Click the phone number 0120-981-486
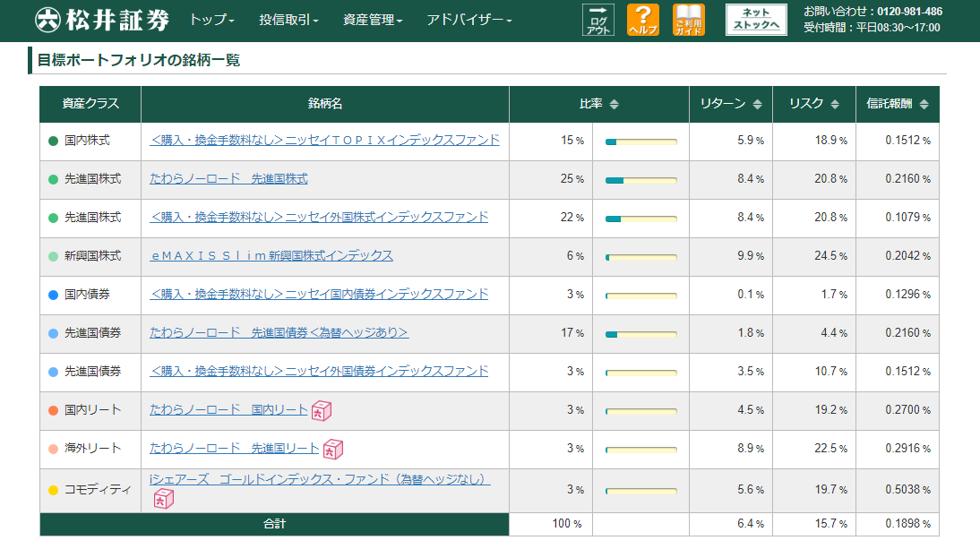The width and height of the screenshot is (980, 549). click(x=909, y=12)
